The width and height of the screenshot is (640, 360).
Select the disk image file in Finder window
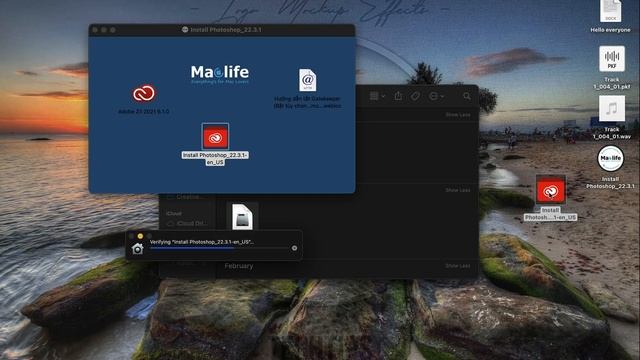(x=242, y=216)
